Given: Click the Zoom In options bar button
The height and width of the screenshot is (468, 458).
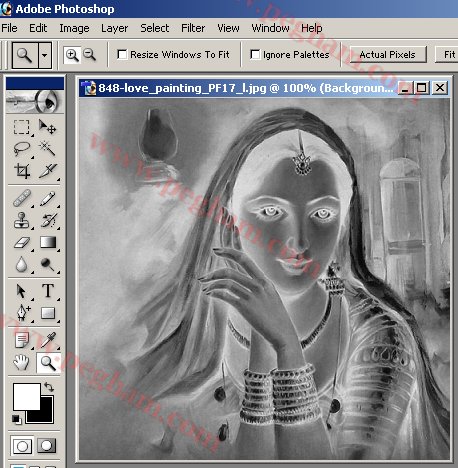Looking at the screenshot, I should [72, 55].
